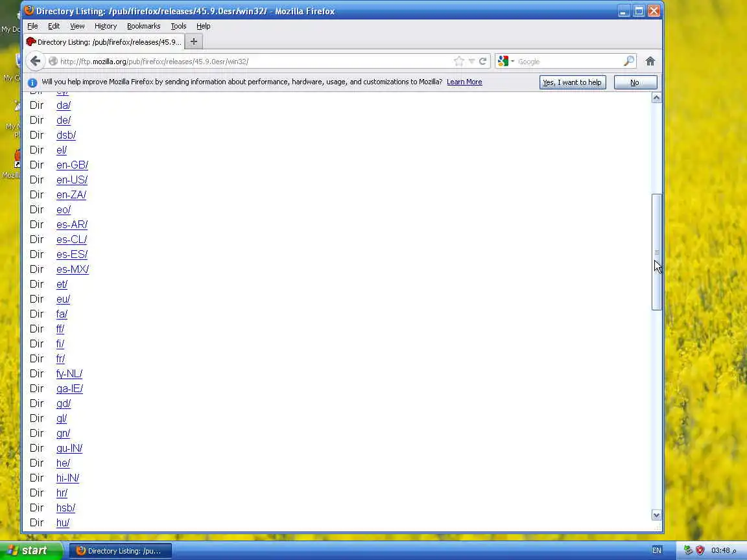Open the Tools menu
The height and width of the screenshot is (560, 747).
pos(179,26)
